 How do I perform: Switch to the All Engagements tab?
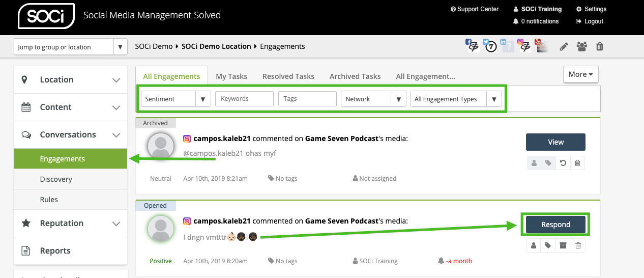click(x=171, y=76)
